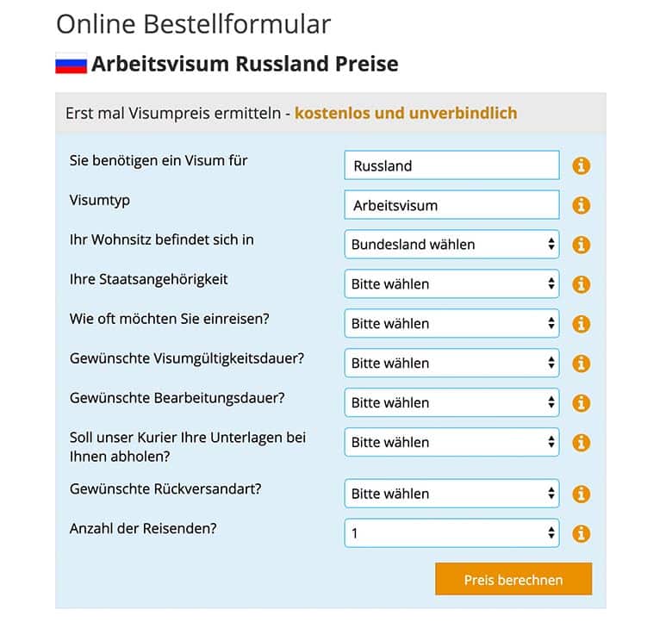This screenshot has height=622, width=672.
Task: Open the Wie oft einreisen dropdown
Action: [x=451, y=323]
